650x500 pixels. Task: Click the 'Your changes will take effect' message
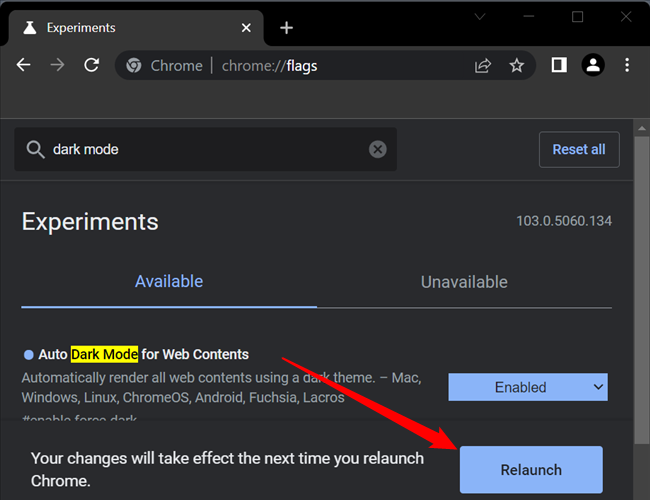(227, 470)
